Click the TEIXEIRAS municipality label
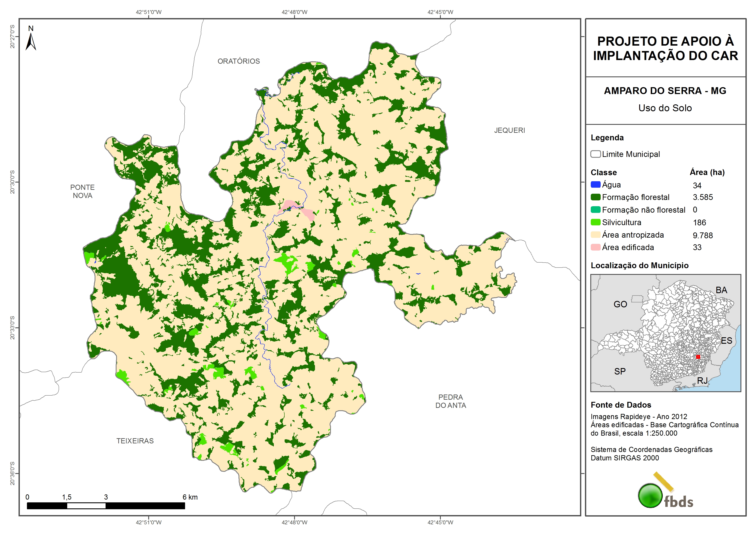The image size is (756, 534). pos(135,441)
